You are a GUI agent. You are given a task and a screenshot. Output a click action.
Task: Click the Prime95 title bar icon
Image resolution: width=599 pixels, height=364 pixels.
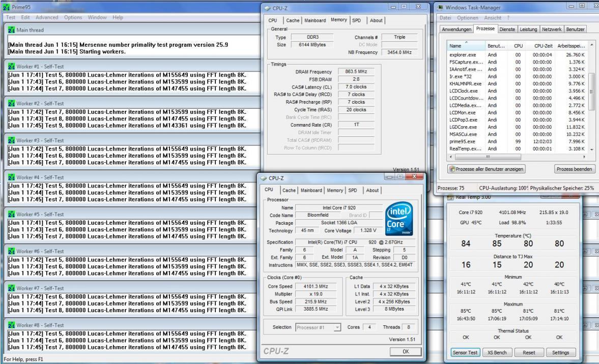(7, 7)
